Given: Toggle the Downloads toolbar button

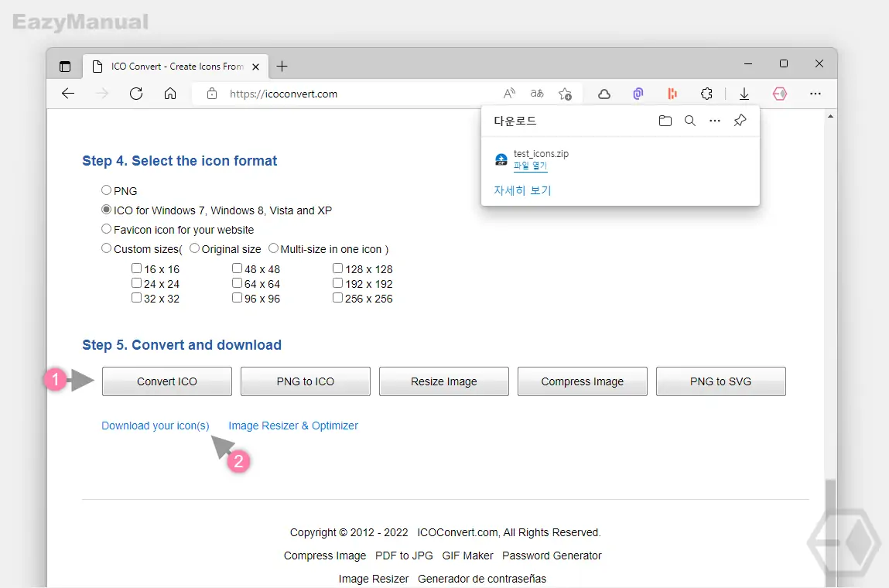Looking at the screenshot, I should click(x=744, y=94).
